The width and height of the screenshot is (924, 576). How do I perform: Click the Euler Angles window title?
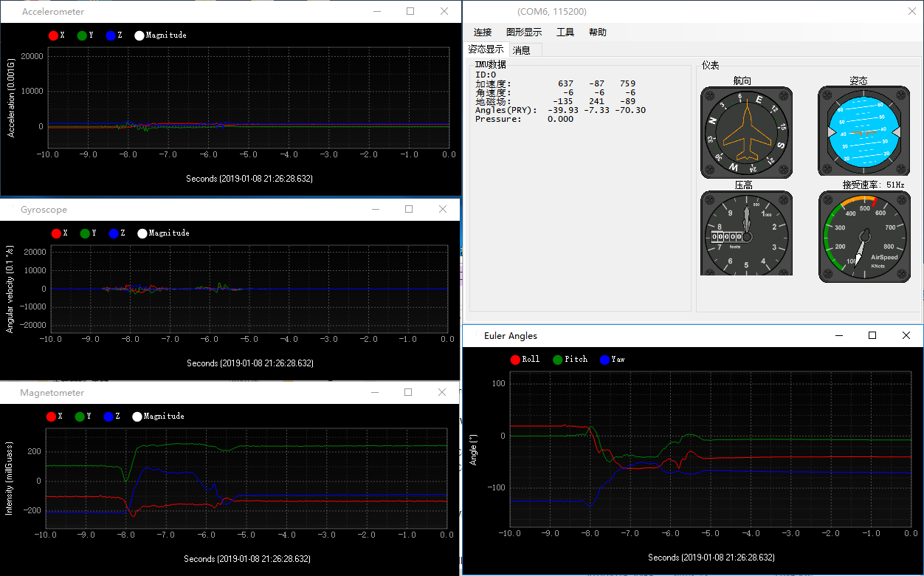(x=511, y=336)
